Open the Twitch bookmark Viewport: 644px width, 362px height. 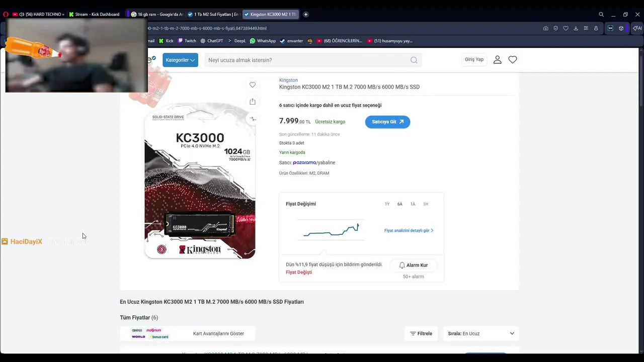coord(187,41)
